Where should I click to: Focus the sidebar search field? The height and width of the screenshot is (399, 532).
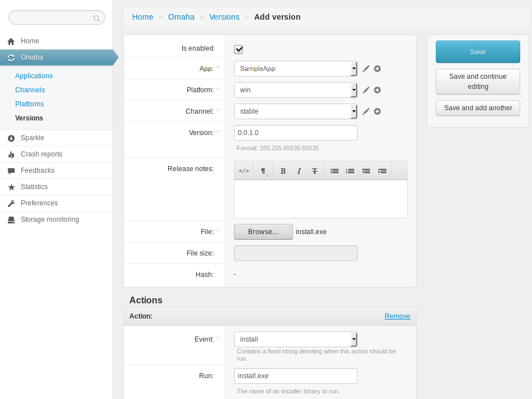[57, 17]
